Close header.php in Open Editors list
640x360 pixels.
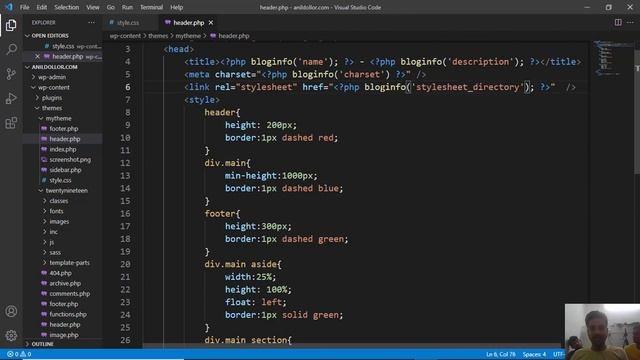(x=37, y=56)
